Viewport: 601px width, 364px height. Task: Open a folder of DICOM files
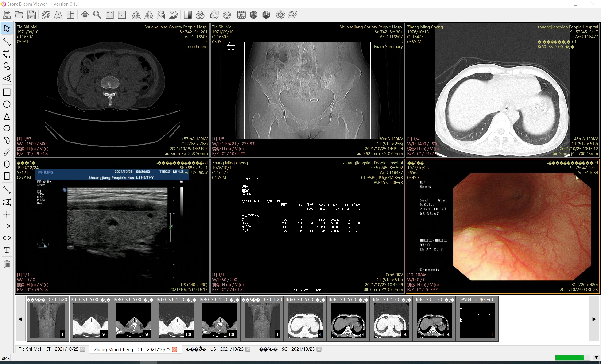(x=19, y=15)
